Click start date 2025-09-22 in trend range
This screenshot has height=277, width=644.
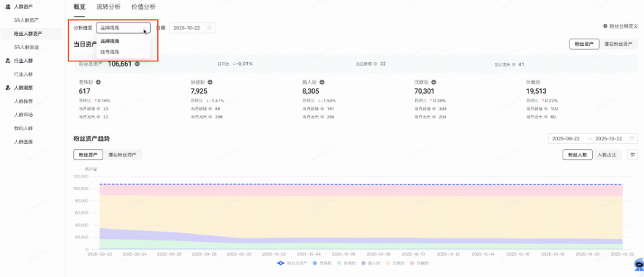point(566,139)
